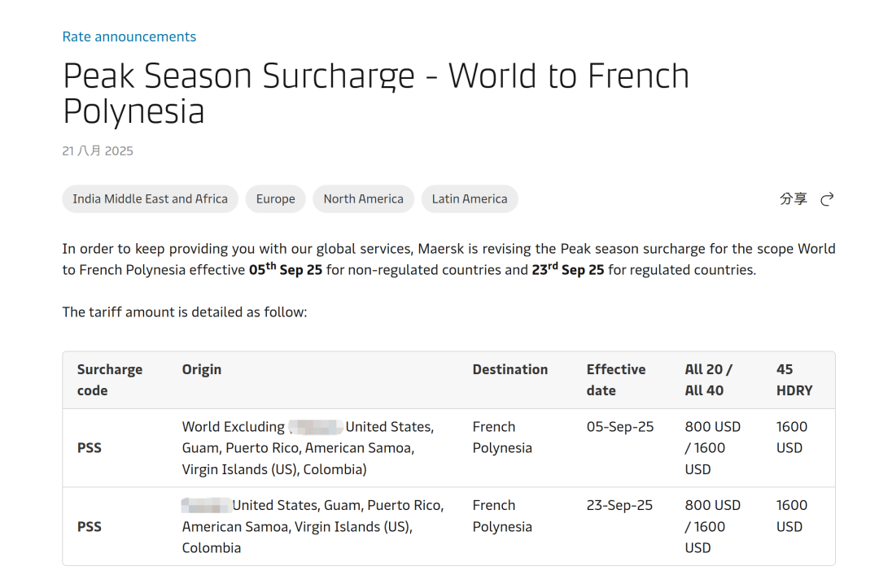Click the 05-Sep-25 effective date cell
This screenshot has width=879, height=588.
(619, 427)
